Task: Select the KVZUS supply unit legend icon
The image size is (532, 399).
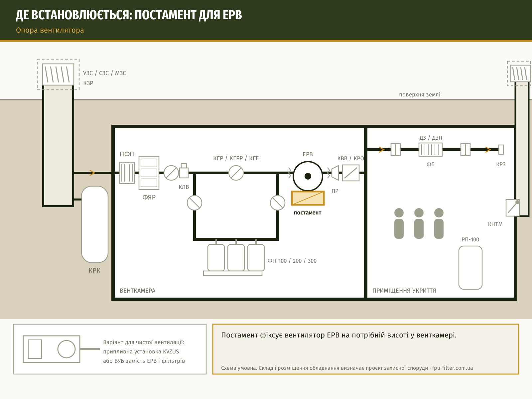Action: (x=52, y=349)
